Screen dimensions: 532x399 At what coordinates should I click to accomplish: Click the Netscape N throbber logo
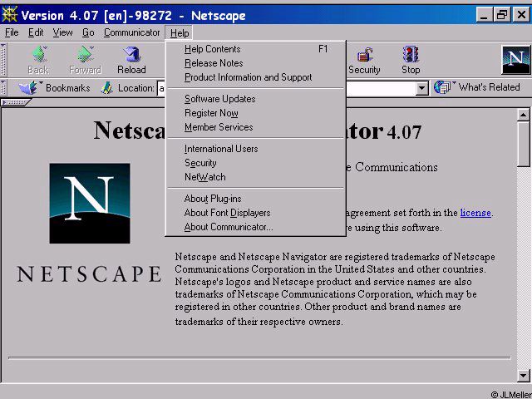(515, 60)
